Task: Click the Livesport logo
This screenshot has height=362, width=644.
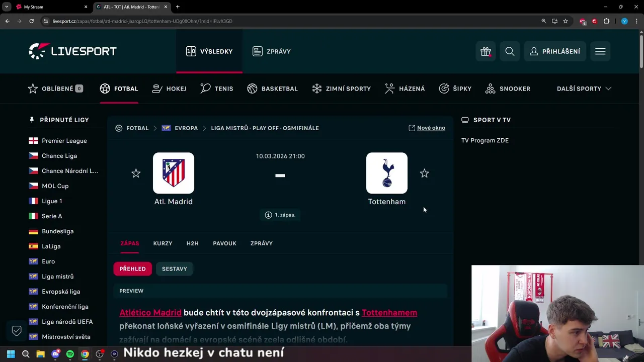Action: pyautogui.click(x=72, y=51)
